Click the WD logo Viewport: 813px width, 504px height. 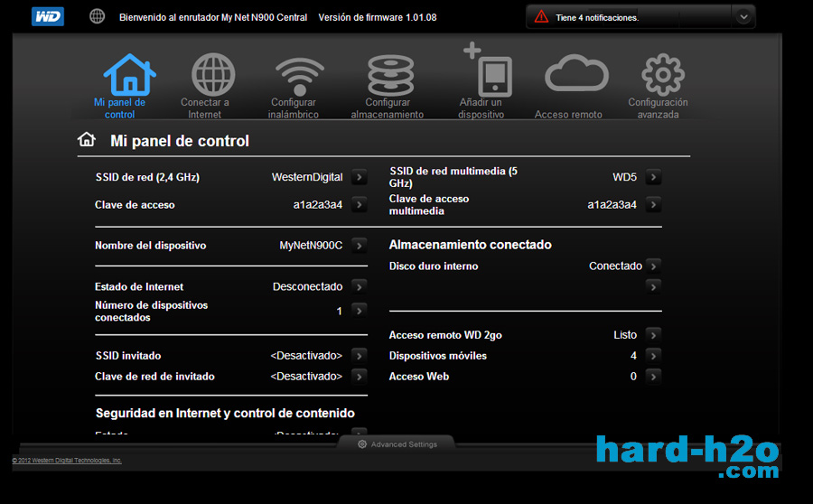[x=48, y=16]
